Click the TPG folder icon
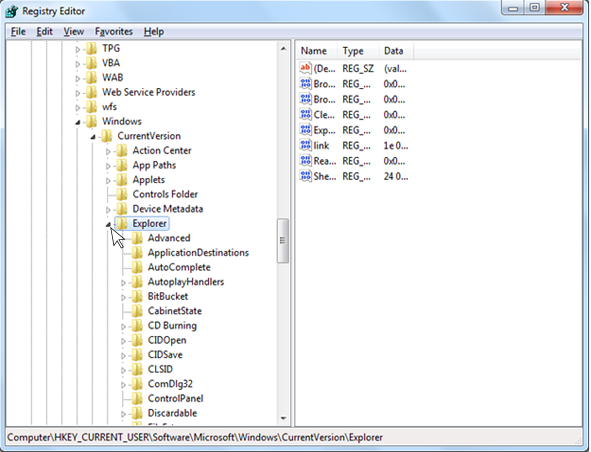Viewport: 591px width, 452px height. (91, 48)
